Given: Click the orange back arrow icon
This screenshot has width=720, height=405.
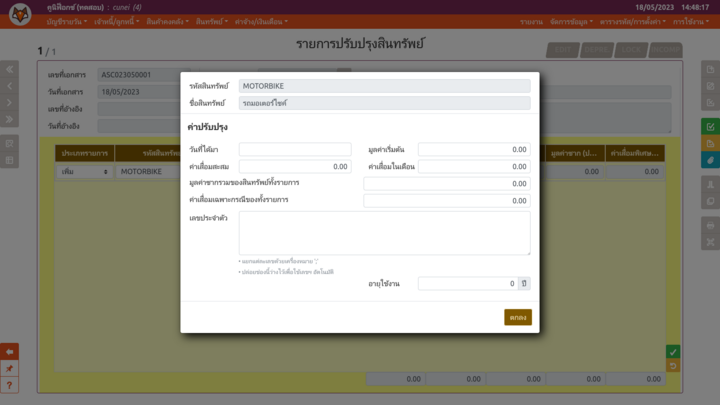Looking at the screenshot, I should [9, 352].
